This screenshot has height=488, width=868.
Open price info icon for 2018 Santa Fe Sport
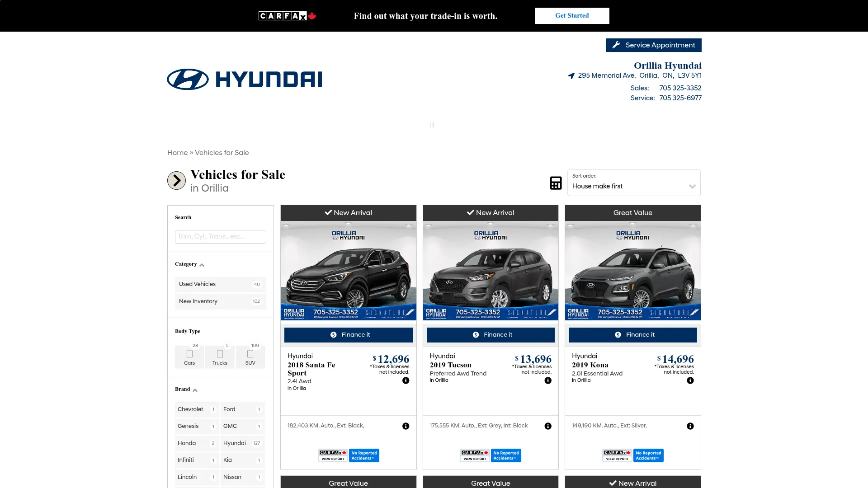(x=406, y=380)
